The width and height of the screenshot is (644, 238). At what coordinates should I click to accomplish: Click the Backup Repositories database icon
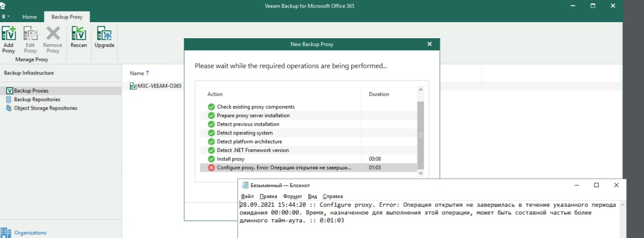coord(9,100)
